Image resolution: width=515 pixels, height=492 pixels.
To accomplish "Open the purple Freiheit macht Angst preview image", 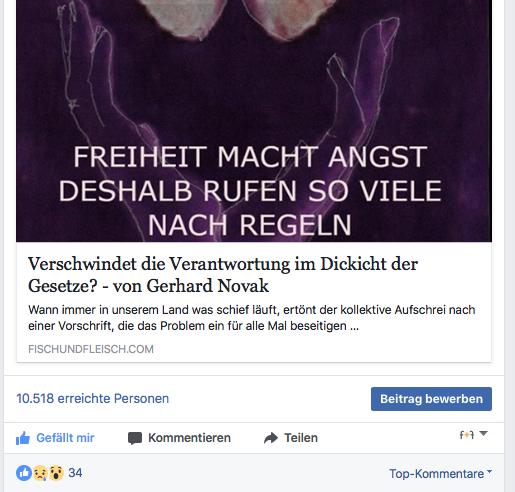I will point(254,121).
